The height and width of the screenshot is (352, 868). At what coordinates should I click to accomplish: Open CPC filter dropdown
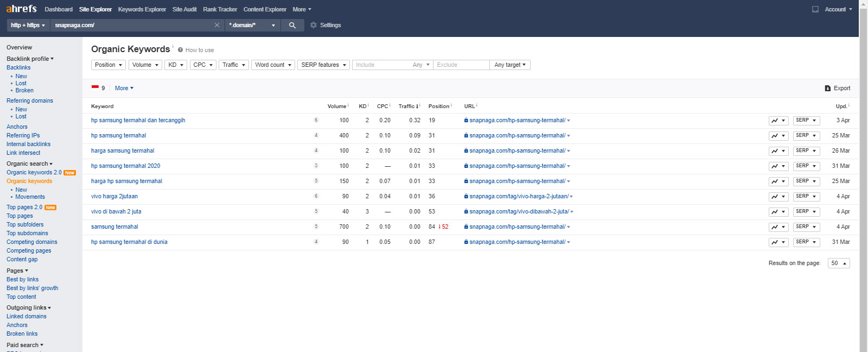203,65
